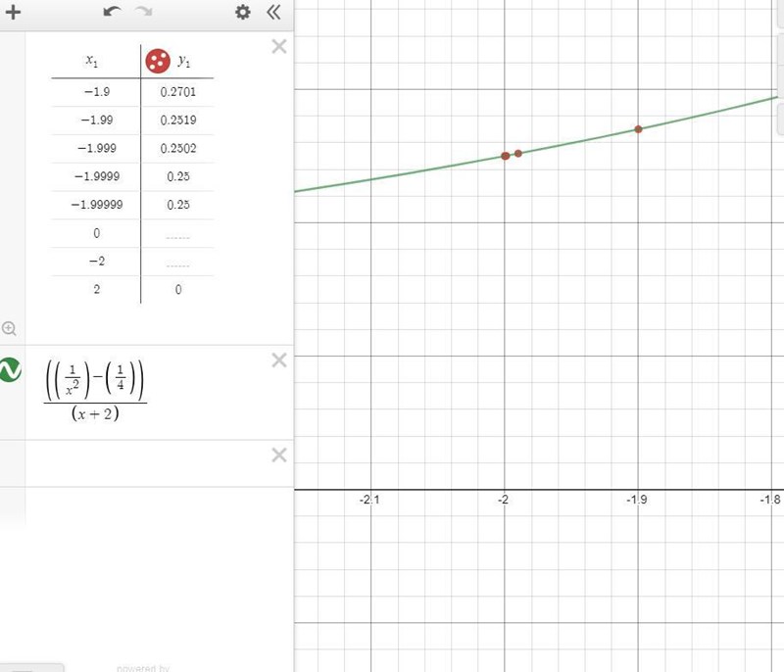Click the red point above x = -1.9
Viewport: 784px width, 672px height.
(638, 128)
